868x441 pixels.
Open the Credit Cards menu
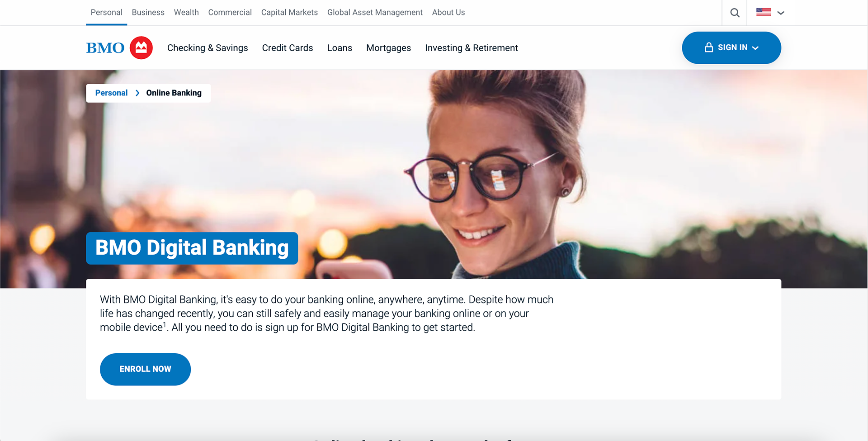tap(288, 48)
